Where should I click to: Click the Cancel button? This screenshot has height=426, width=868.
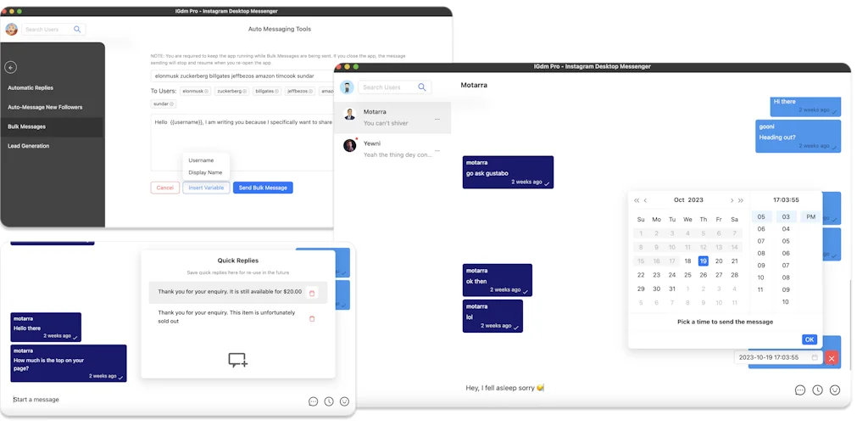(165, 188)
